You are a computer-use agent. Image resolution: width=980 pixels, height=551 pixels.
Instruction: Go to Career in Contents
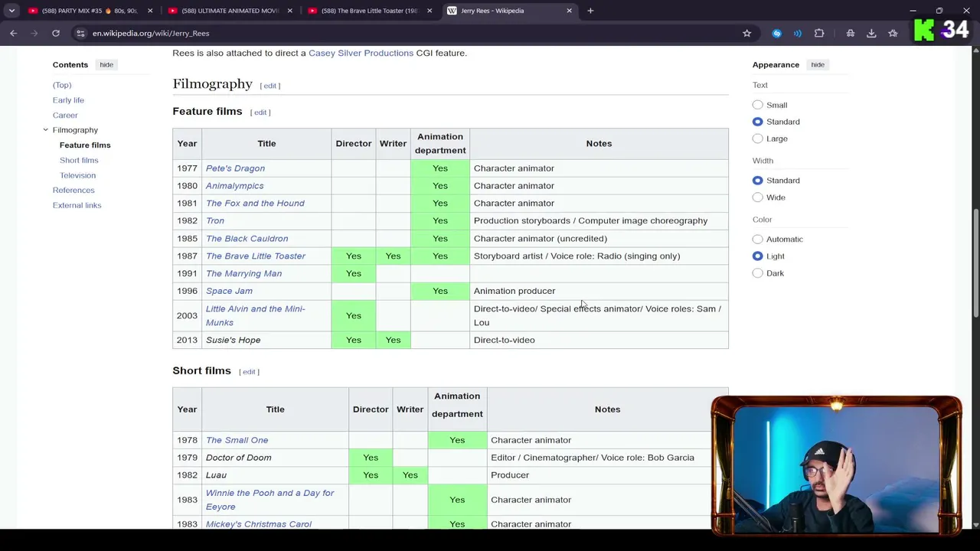[x=65, y=115]
